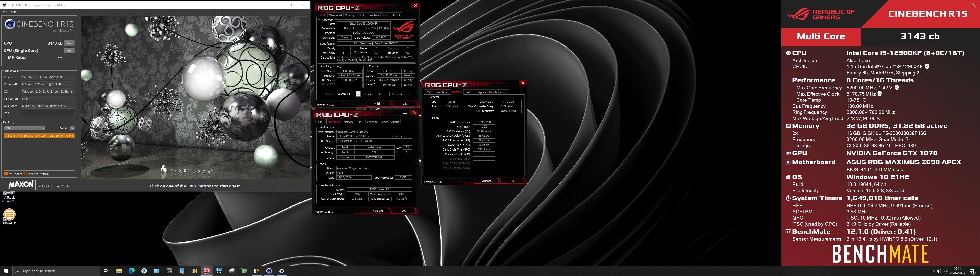The height and width of the screenshot is (276, 980).
Task: Click the Multi Core label in BenchMate panel
Action: tap(821, 37)
